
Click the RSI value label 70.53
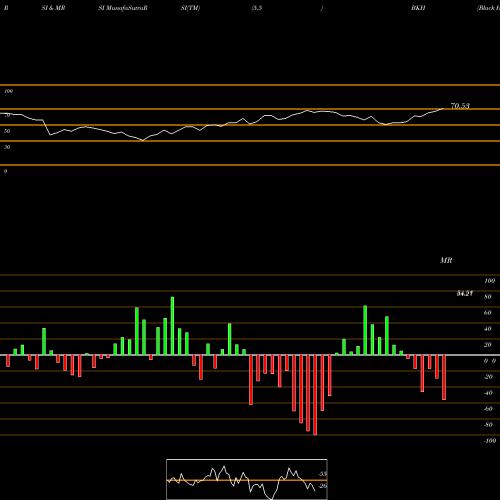pos(460,106)
